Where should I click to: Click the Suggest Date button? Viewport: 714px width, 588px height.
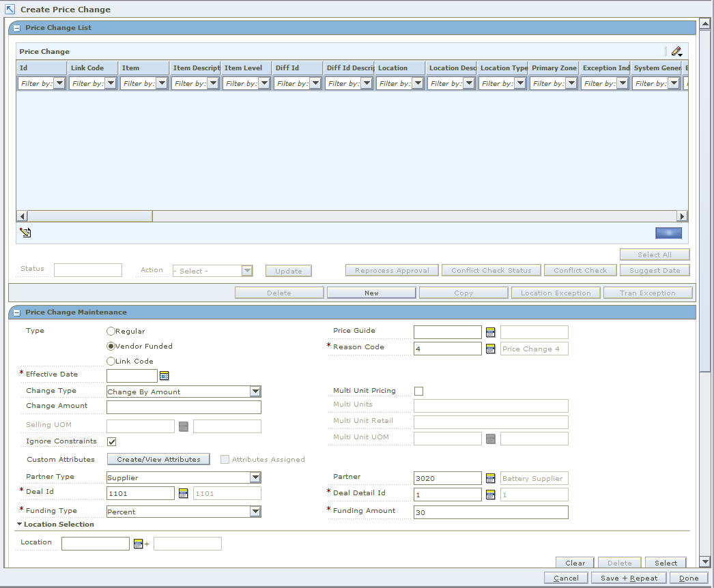pos(655,270)
